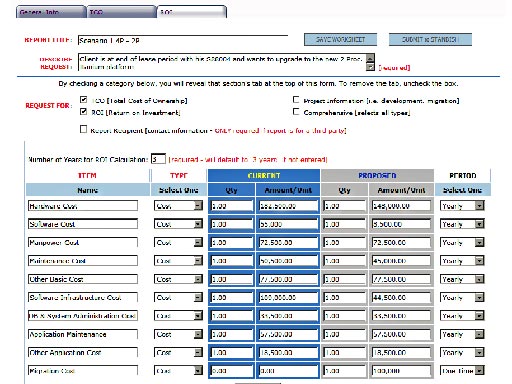Screen dimensions: 512x384
Task: Open Period dropdown for Other Basic Cost row
Action: 462,279
